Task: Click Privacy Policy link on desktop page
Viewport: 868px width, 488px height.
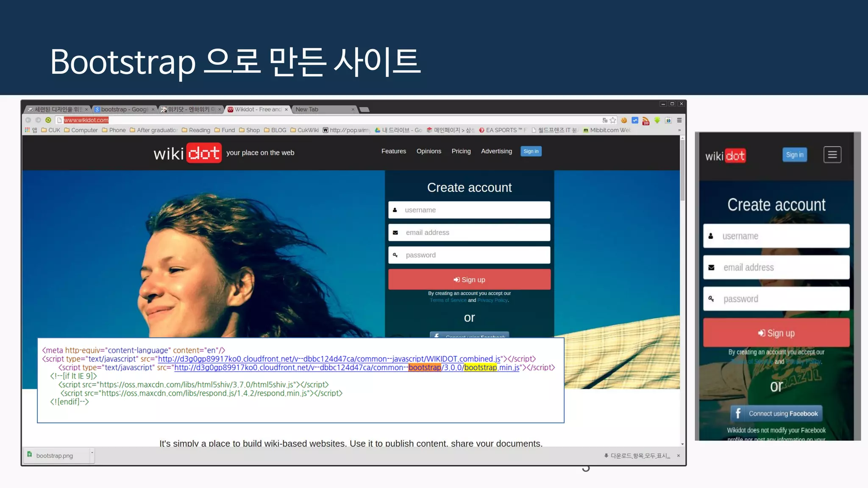Action: click(x=492, y=300)
